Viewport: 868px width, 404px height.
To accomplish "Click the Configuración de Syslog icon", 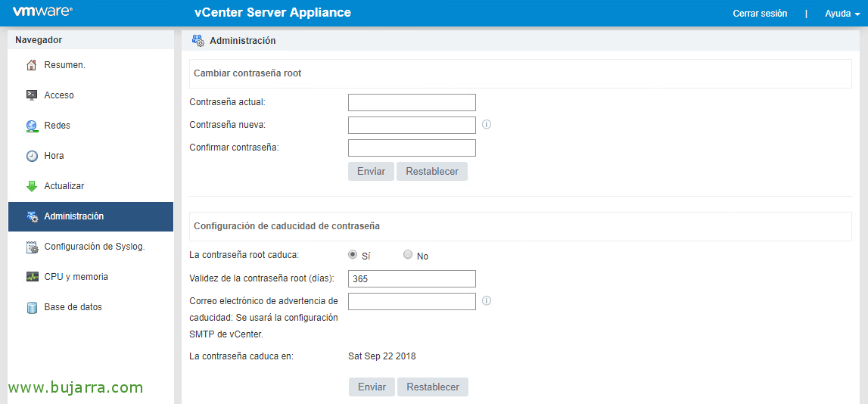I will click(x=32, y=247).
